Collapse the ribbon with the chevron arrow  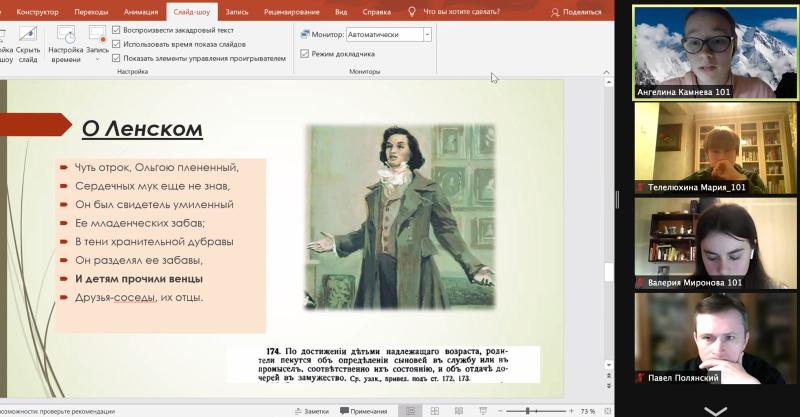pos(606,72)
